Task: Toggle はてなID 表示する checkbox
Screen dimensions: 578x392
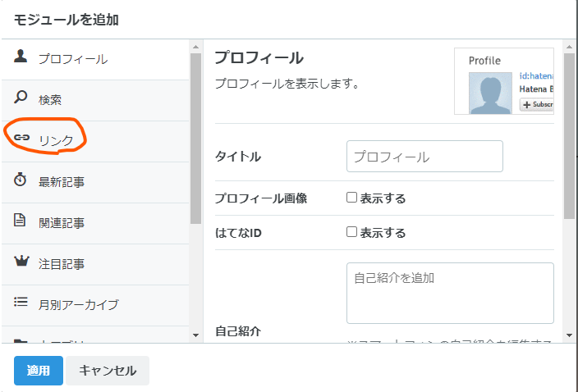Action: [x=351, y=232]
